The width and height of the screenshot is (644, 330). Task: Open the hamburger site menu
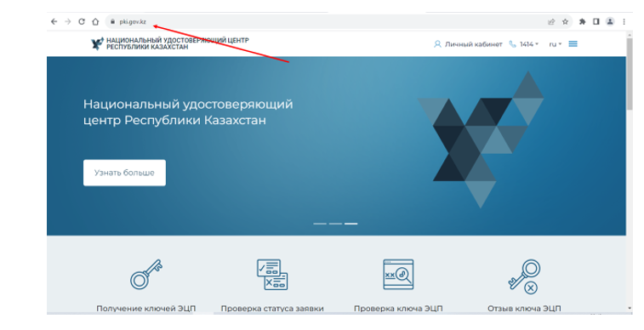pos(573,44)
